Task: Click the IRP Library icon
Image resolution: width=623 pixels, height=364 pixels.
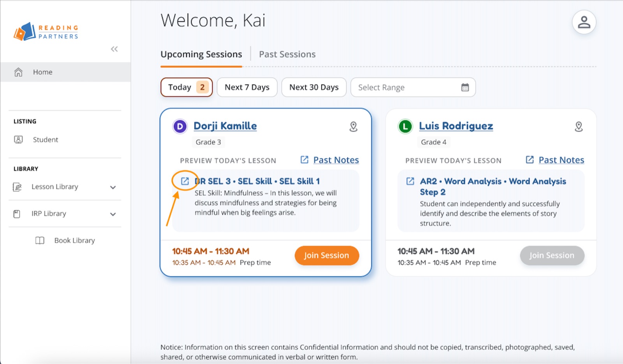Action: point(17,214)
